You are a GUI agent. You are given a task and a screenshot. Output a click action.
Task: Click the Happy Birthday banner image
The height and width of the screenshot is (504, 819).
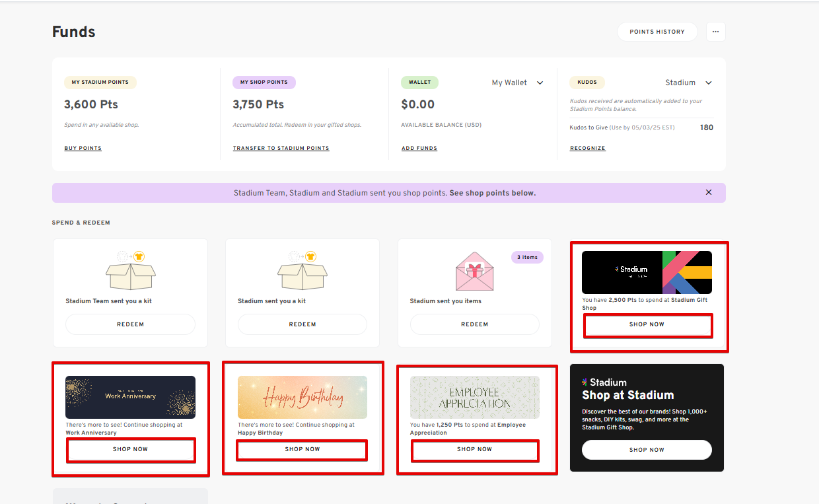pyautogui.click(x=303, y=397)
